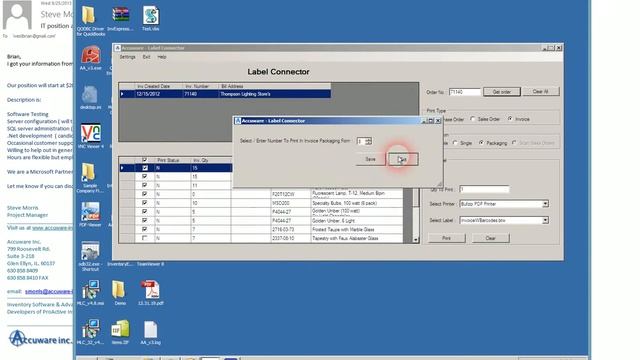Click the Label Connector dialog title bar icon

pyautogui.click(x=238, y=121)
